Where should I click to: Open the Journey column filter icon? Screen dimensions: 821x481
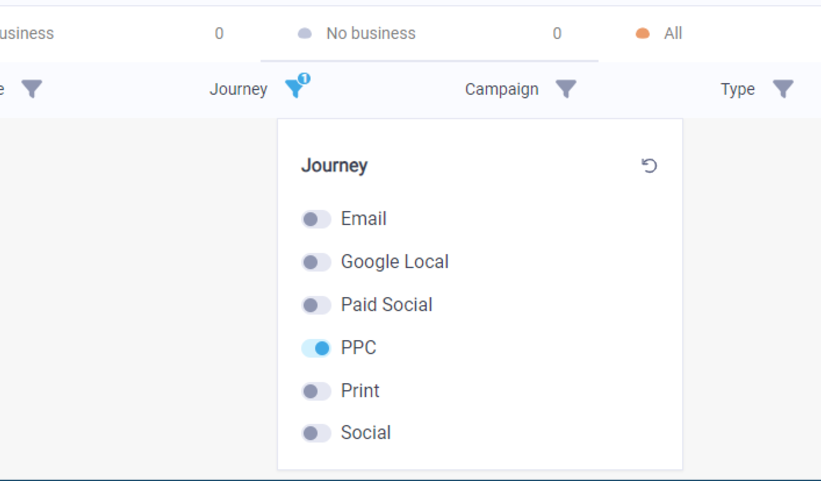pos(294,89)
